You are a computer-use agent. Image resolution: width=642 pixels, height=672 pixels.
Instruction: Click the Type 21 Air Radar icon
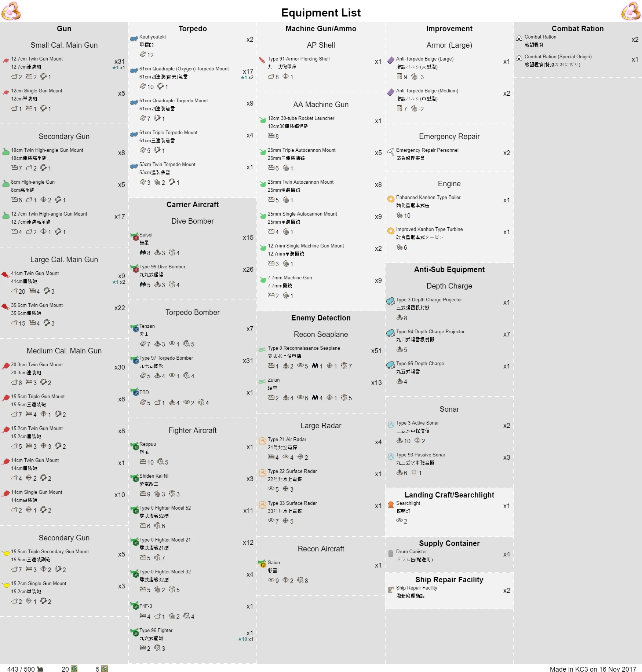pos(262,441)
